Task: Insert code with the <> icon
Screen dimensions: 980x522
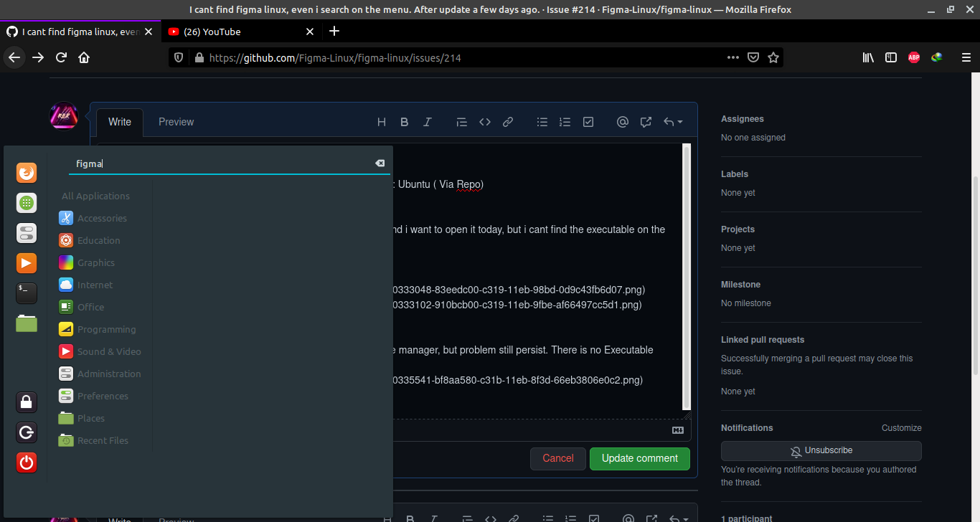Action: pyautogui.click(x=485, y=122)
